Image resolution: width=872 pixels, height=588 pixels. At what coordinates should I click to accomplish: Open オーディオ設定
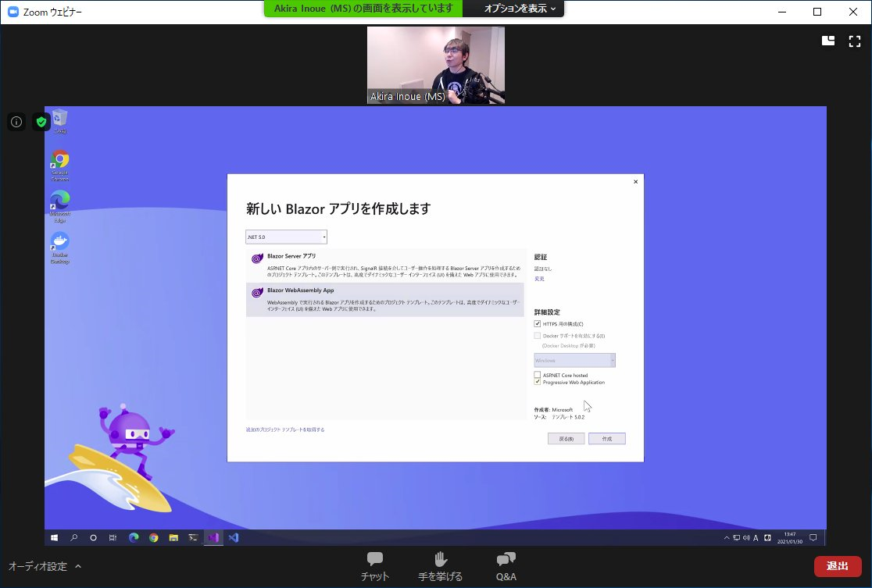coord(38,566)
